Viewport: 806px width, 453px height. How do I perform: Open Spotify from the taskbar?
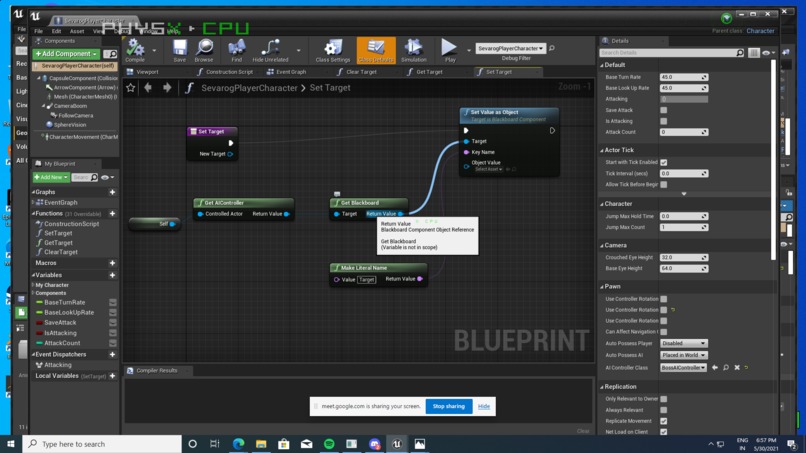[x=329, y=444]
